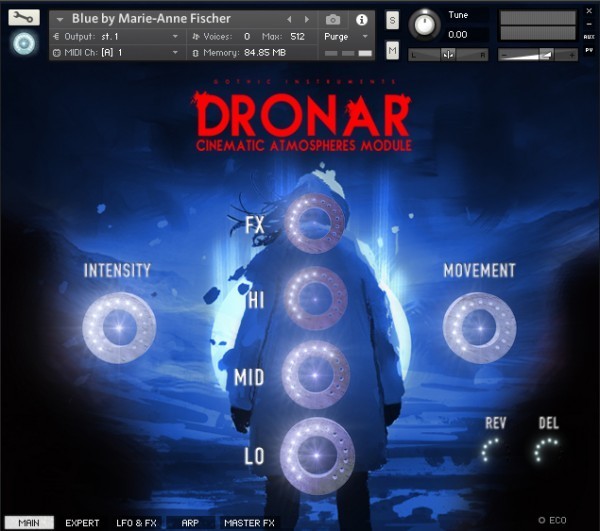
Task: Open the MIDI Ch channel dropdown
Action: tap(116, 52)
